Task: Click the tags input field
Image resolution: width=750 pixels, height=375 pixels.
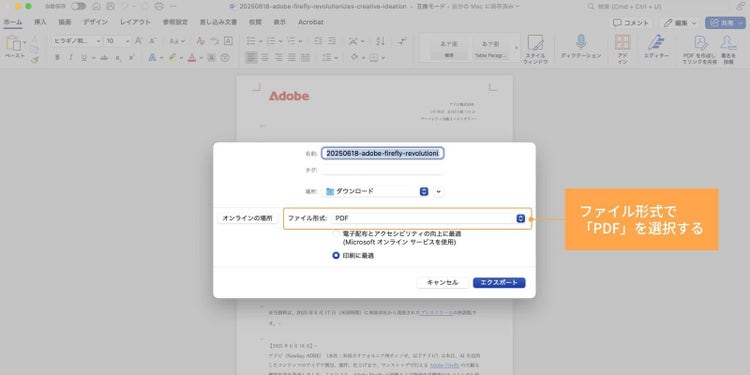Action: pyautogui.click(x=383, y=170)
